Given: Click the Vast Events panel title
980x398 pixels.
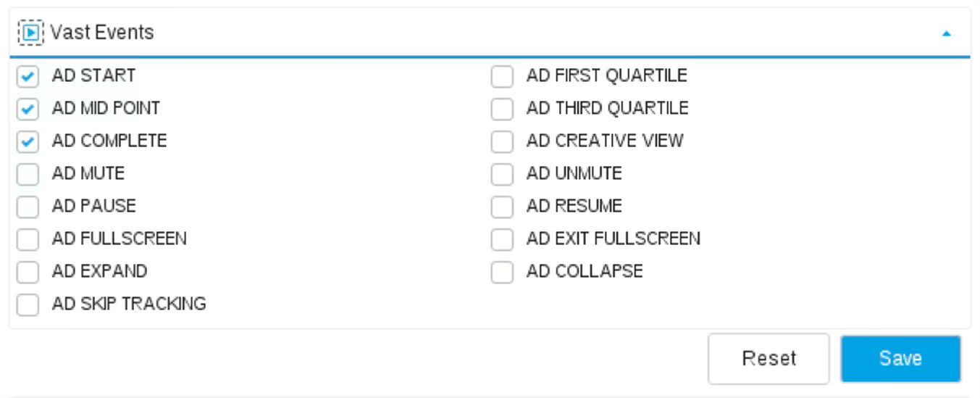Looking at the screenshot, I should [x=102, y=33].
